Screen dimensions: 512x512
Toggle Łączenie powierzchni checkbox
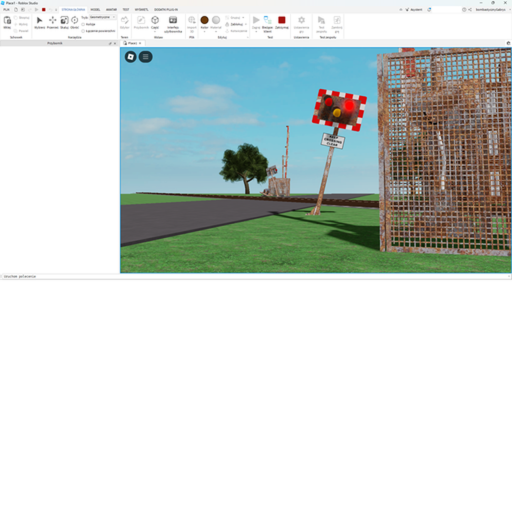click(83, 31)
